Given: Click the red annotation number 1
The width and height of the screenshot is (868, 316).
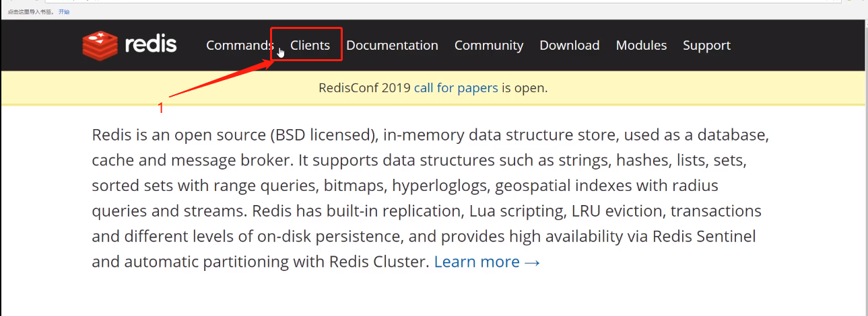Looking at the screenshot, I should [x=160, y=108].
